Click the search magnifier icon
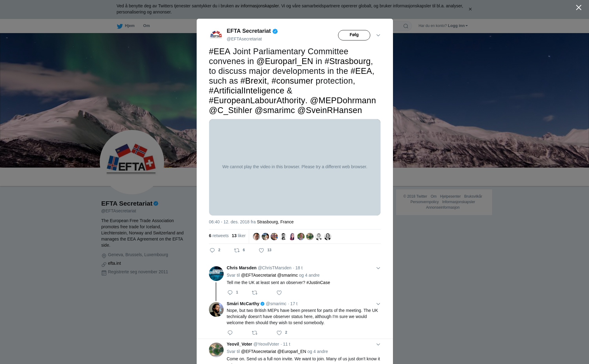Screen dimensions: 589x364 click(x=406, y=26)
